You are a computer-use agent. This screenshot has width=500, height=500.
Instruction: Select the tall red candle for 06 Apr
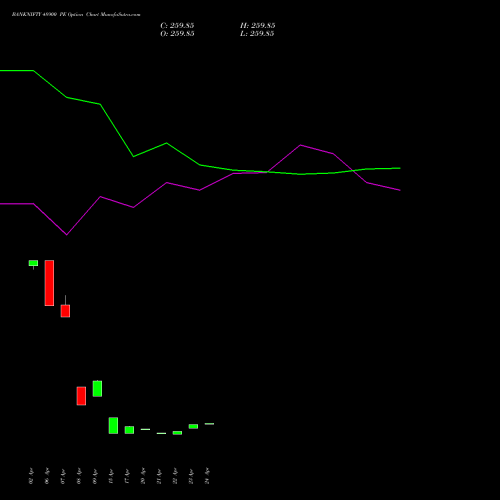click(x=49, y=283)
